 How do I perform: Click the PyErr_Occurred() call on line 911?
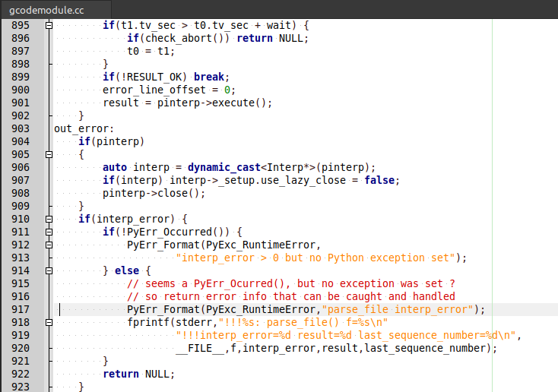(x=175, y=232)
